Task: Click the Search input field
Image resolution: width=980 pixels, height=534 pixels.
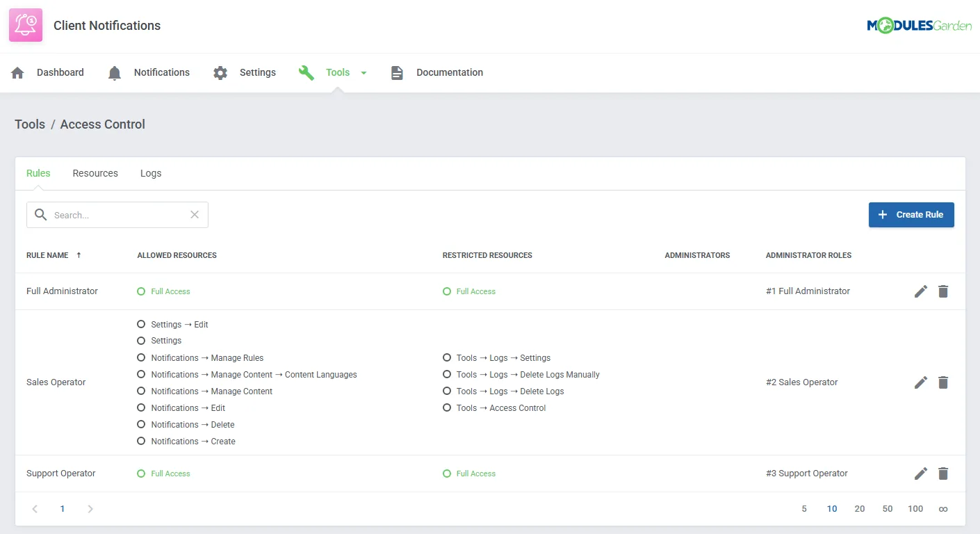Action: coord(117,215)
